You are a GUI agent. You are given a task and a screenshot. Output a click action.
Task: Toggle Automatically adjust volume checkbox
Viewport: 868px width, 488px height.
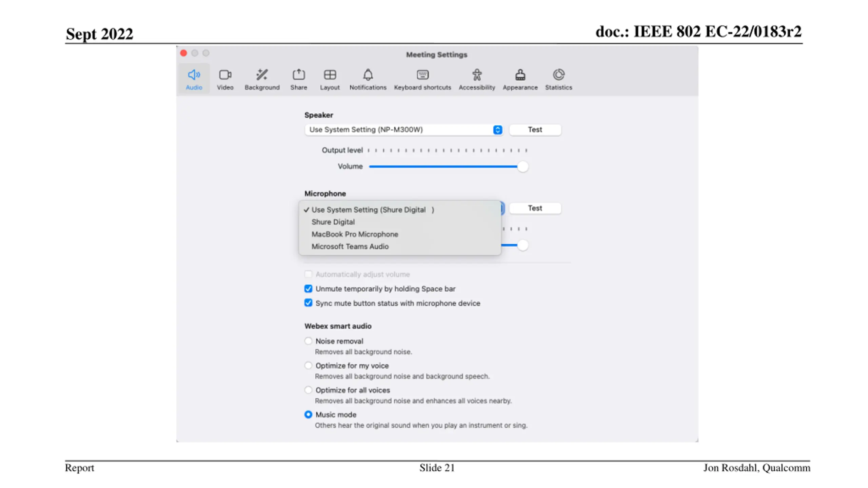pos(308,274)
